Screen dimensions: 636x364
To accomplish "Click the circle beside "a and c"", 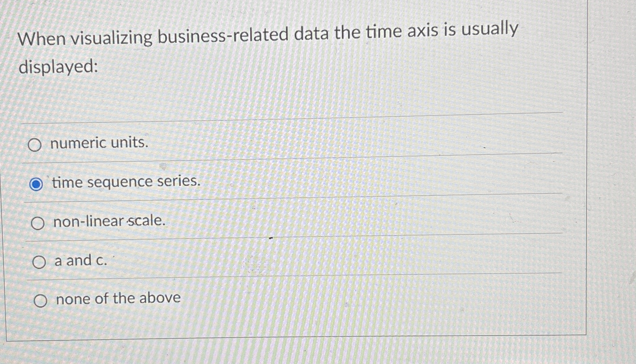I will (39, 262).
